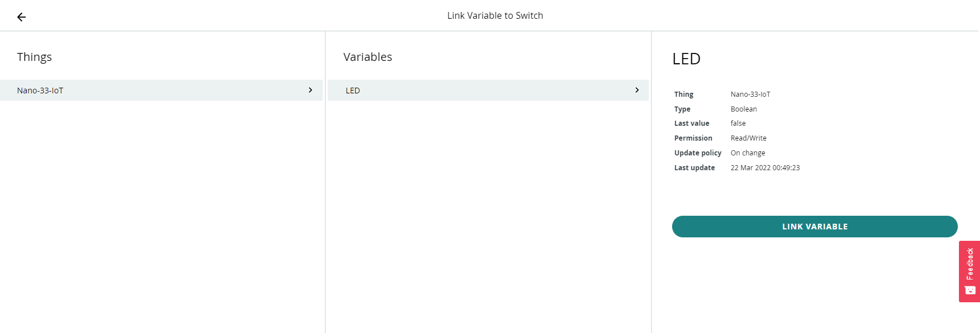Click the 22 Mar 2022 last update timestamp
Screen dimensions: 980x333
(x=765, y=168)
